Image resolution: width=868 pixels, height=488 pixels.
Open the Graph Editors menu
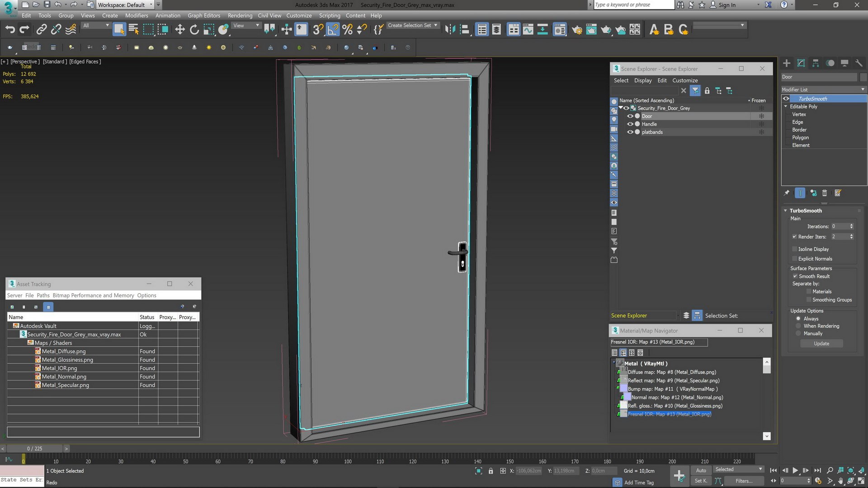pos(204,15)
